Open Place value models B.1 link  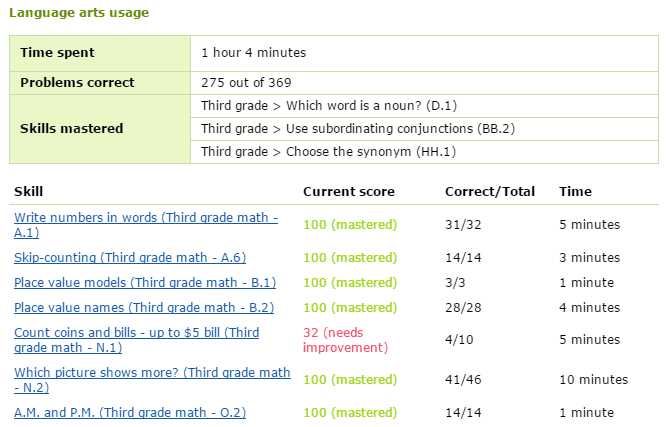(145, 283)
